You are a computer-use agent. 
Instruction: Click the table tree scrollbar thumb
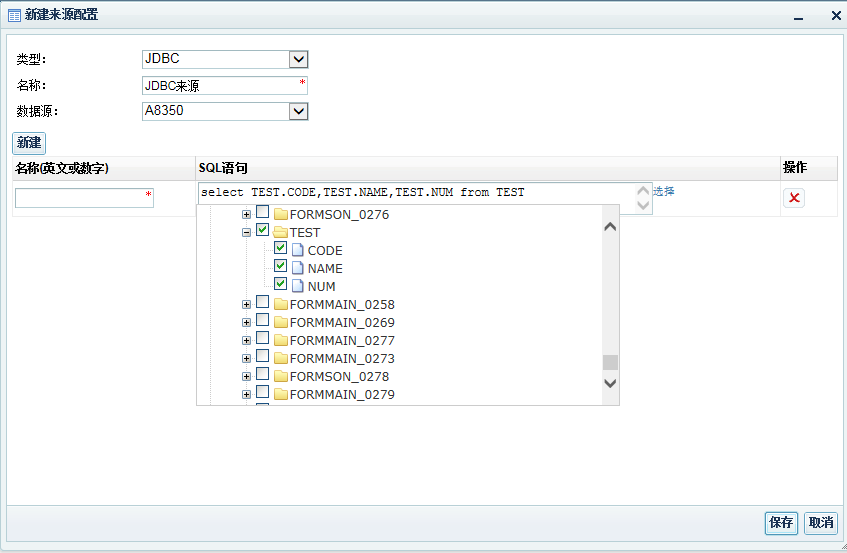[x=610, y=362]
